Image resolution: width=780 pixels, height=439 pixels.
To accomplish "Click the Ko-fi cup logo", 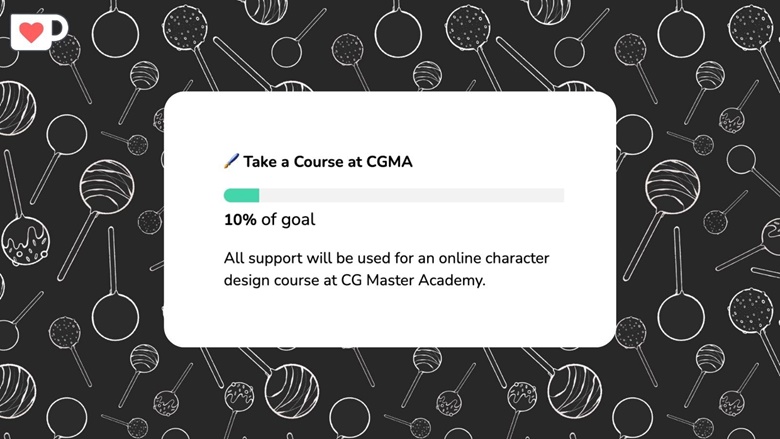I will click(39, 32).
